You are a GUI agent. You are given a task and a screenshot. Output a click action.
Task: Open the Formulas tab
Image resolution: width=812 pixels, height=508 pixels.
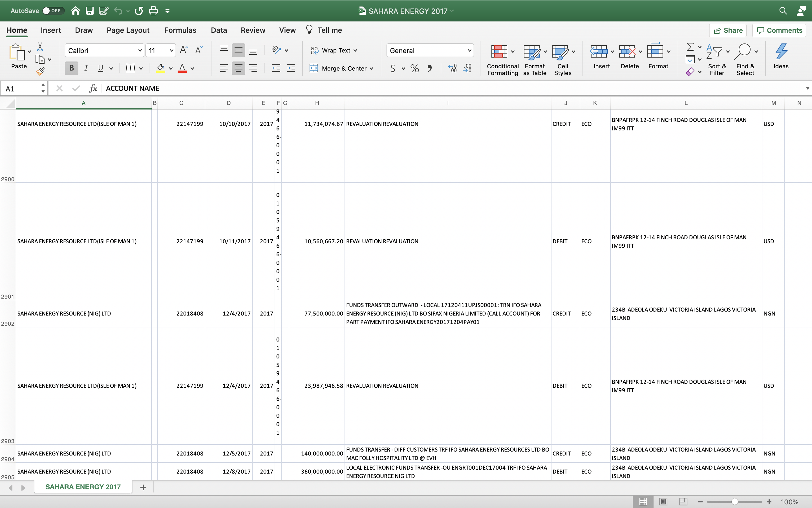tap(180, 30)
